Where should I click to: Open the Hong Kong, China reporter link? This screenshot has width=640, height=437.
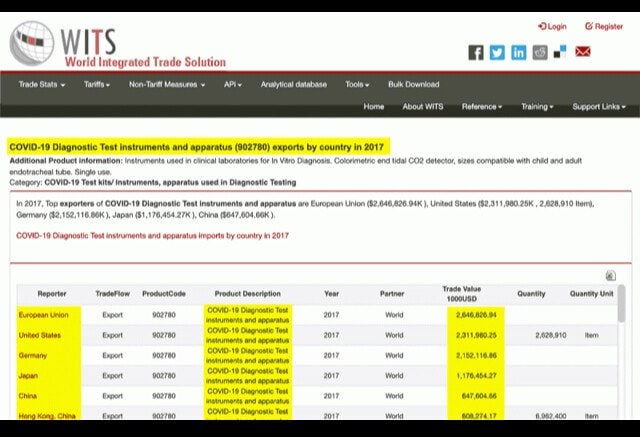pos(47,416)
